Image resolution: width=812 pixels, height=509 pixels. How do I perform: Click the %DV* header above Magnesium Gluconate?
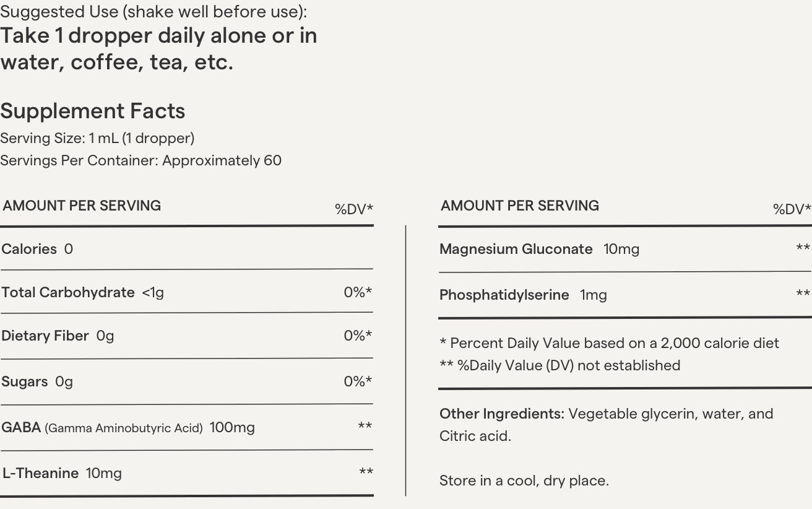coord(792,209)
